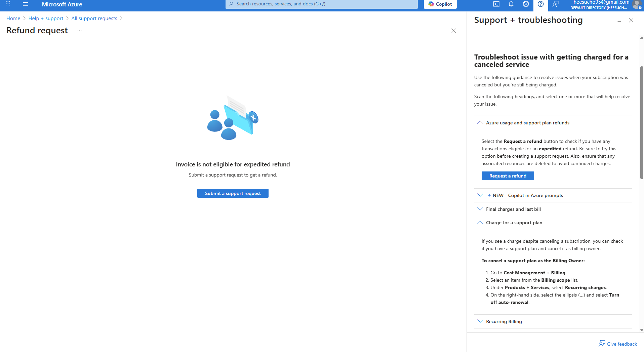Close the Refund request blade
This screenshot has height=352, width=644.
(453, 31)
